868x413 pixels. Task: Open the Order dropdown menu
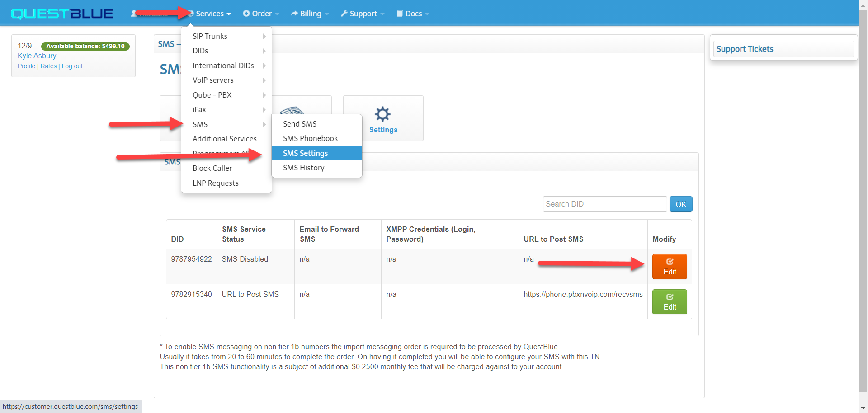[261, 14]
